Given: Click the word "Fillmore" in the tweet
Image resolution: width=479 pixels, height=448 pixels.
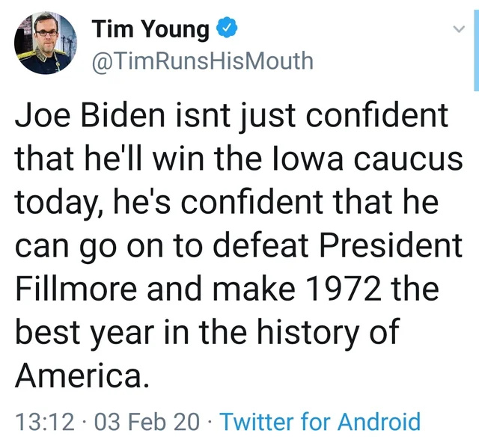Looking at the screenshot, I should coord(76,289).
